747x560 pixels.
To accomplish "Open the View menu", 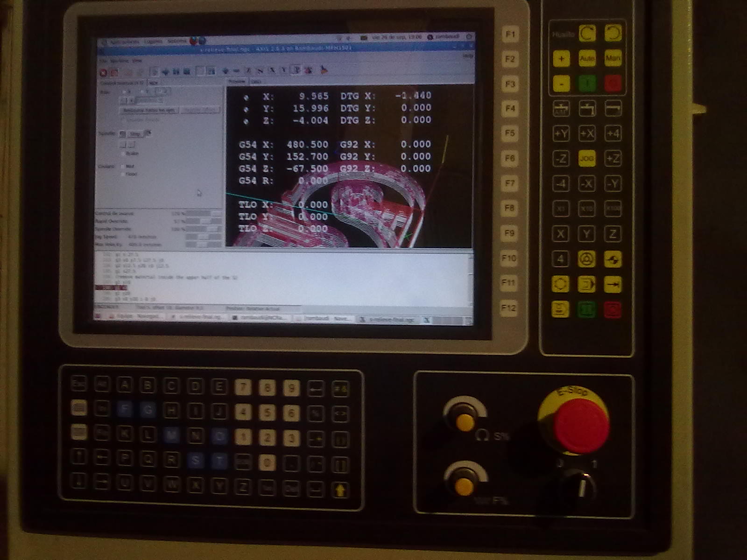I will point(137,61).
